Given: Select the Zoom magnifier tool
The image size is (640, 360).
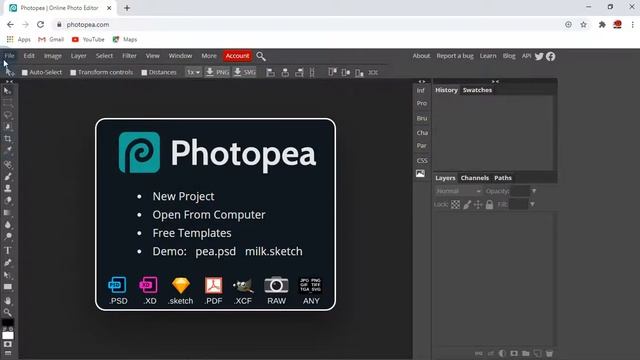Looking at the screenshot, I should pos(7,312).
